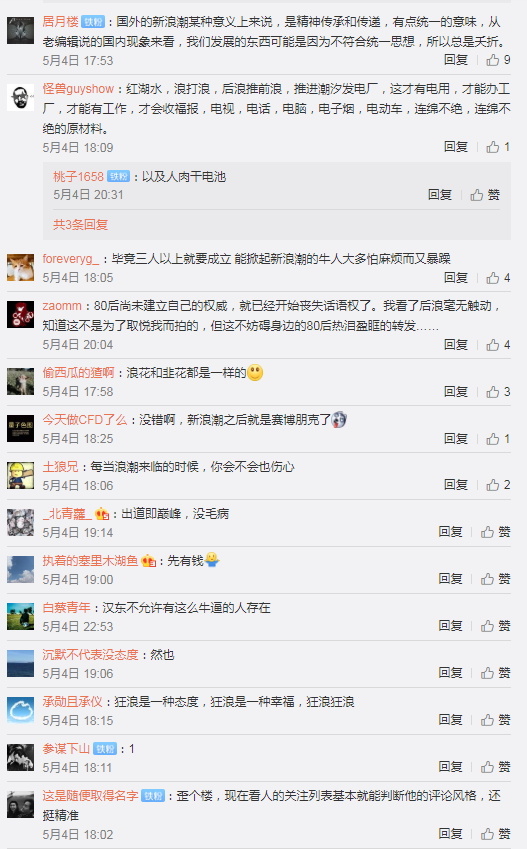The width and height of the screenshot is (527, 849).
Task: Toggle like on 参谋下山's comment
Action: coord(495,767)
